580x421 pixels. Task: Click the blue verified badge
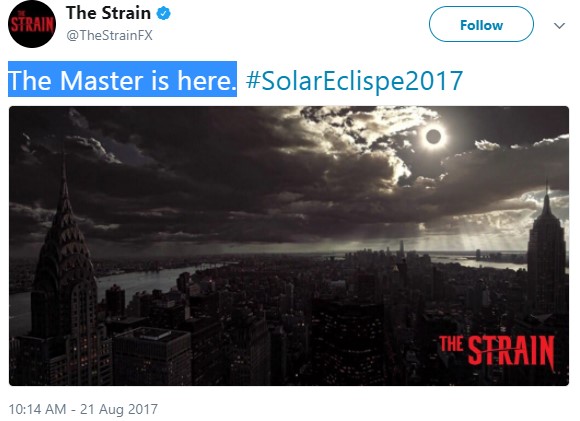pos(163,14)
